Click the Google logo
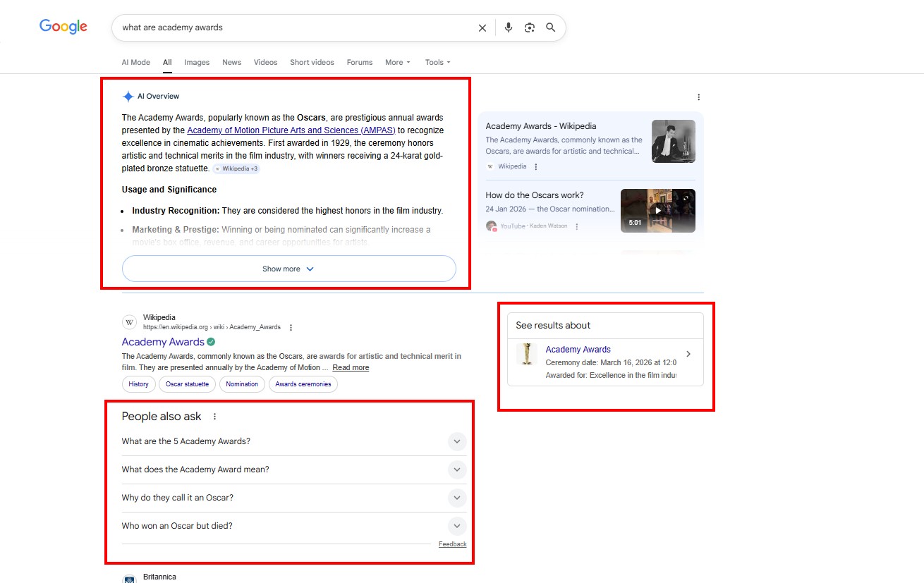 click(63, 27)
